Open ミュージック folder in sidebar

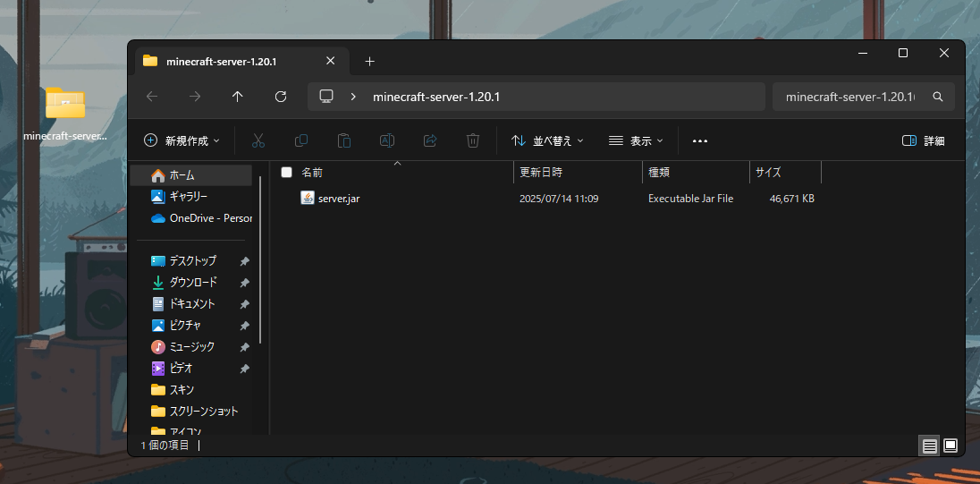191,346
